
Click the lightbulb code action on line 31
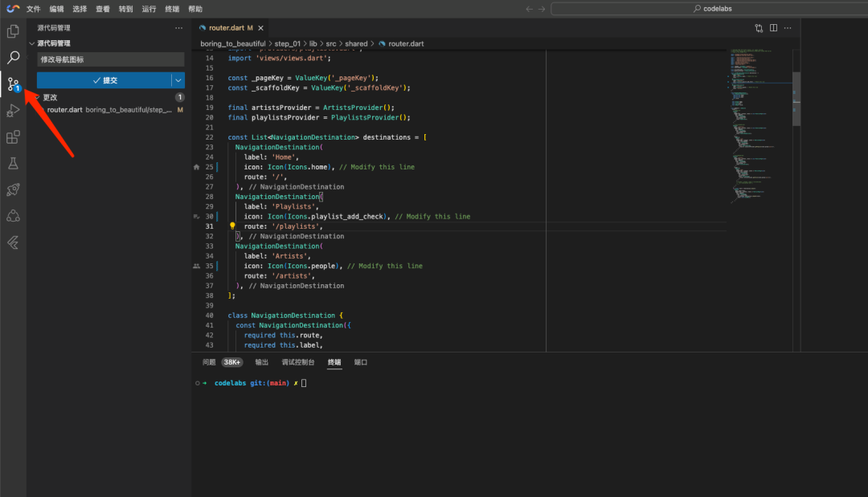point(232,226)
